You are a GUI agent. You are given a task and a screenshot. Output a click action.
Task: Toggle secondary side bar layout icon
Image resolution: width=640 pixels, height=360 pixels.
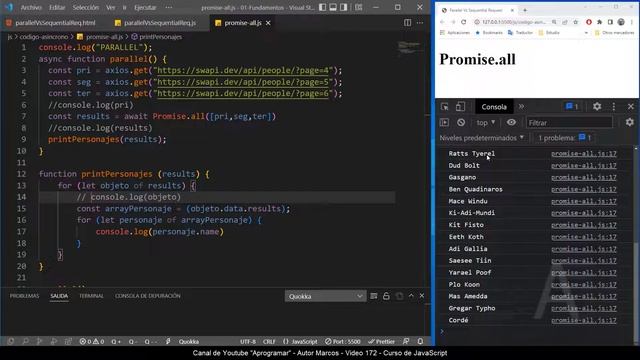click(344, 7)
